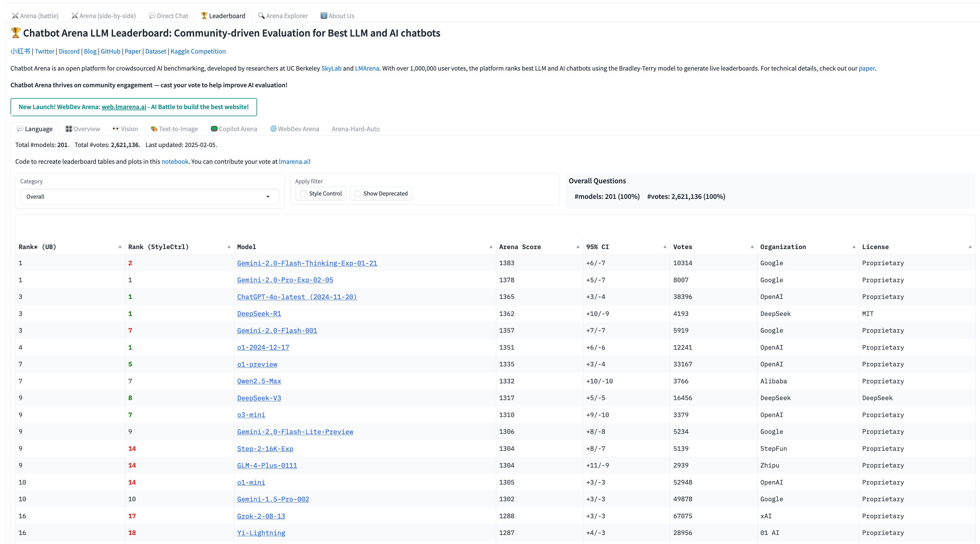Viewport: 980px width, 544px height.
Task: Enable the Style Control checkbox
Action: tap(303, 193)
